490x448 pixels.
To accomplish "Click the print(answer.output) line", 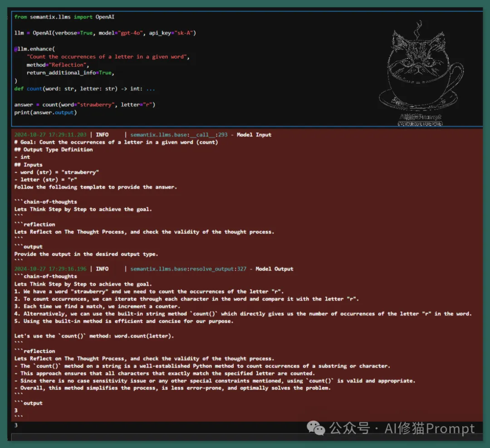I will (x=45, y=112).
